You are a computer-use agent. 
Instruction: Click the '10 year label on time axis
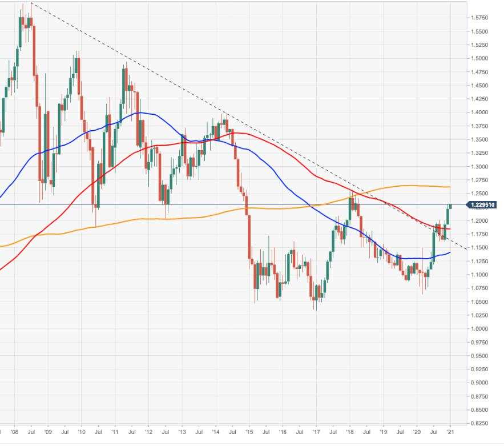81,432
